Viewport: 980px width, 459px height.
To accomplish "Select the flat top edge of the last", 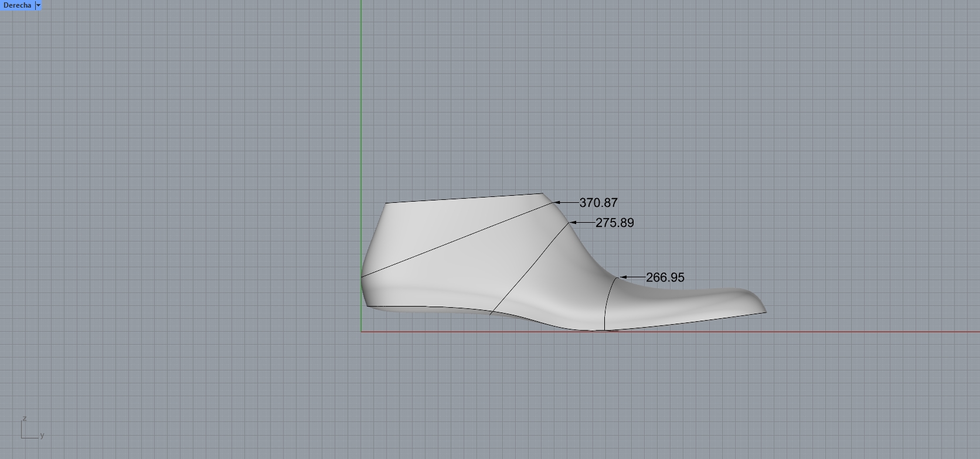I will 463,198.
